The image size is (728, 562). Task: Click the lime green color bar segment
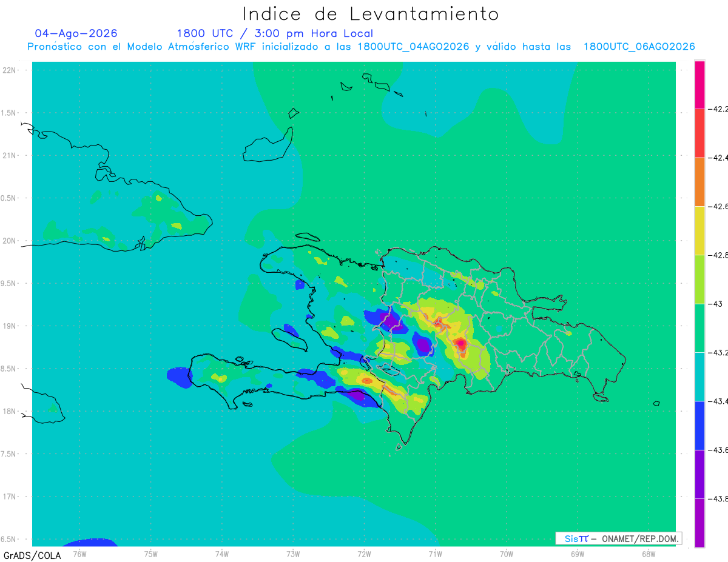click(x=699, y=279)
